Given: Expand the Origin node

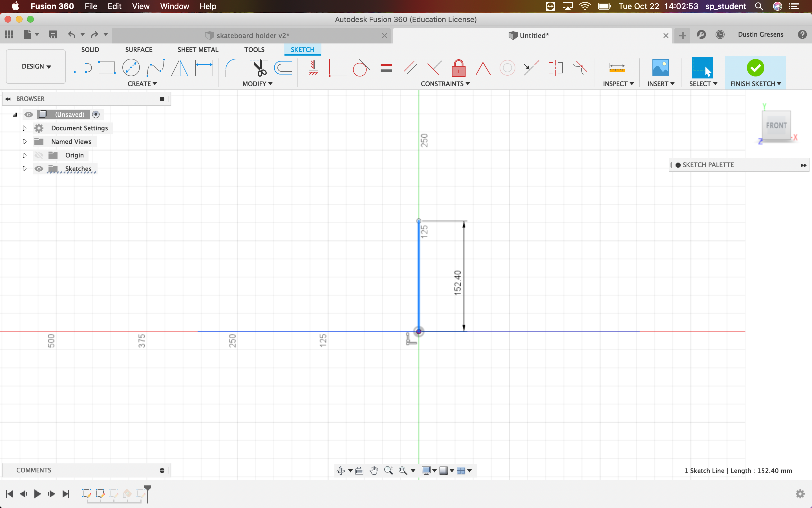Looking at the screenshot, I should click(25, 155).
